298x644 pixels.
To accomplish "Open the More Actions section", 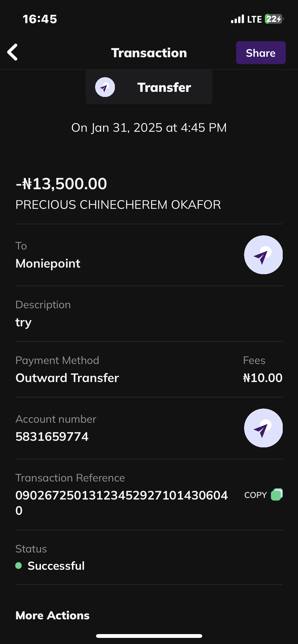I will (52, 616).
